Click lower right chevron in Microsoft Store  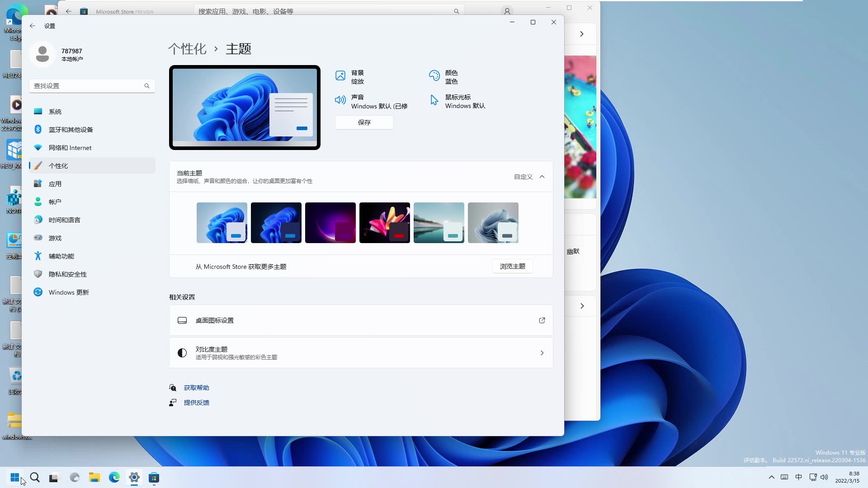(582, 306)
